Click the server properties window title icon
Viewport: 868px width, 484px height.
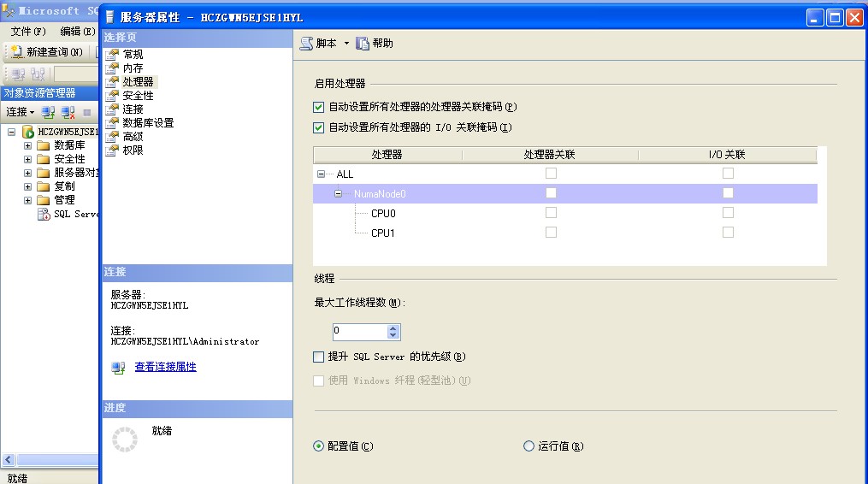pyautogui.click(x=109, y=17)
